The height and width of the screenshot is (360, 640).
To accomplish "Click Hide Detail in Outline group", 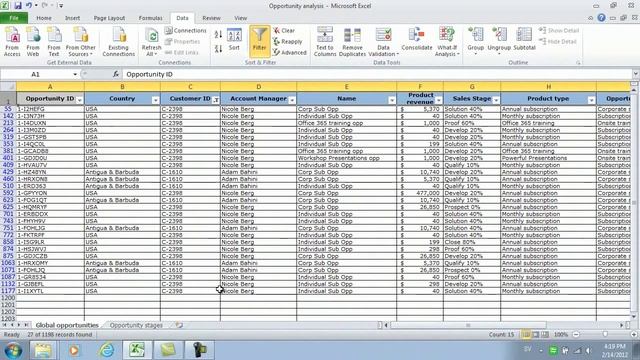I will [558, 42].
